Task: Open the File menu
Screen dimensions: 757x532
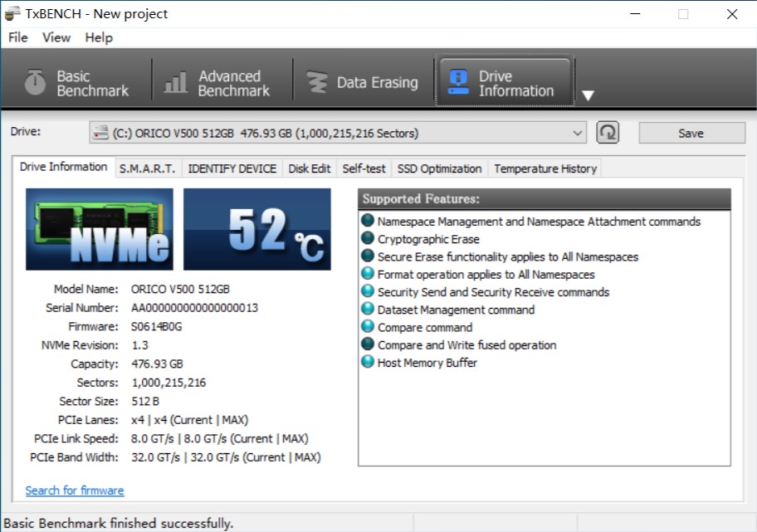Action: (x=17, y=37)
